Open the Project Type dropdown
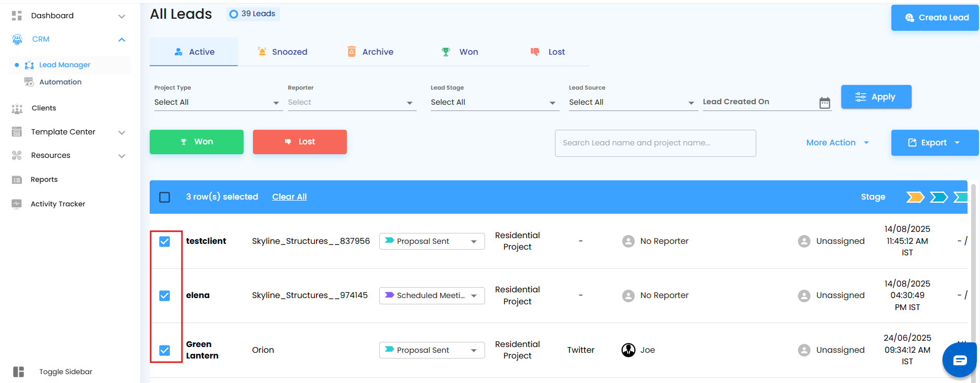Viewport: 980px width, 383px height. pyautogui.click(x=217, y=102)
